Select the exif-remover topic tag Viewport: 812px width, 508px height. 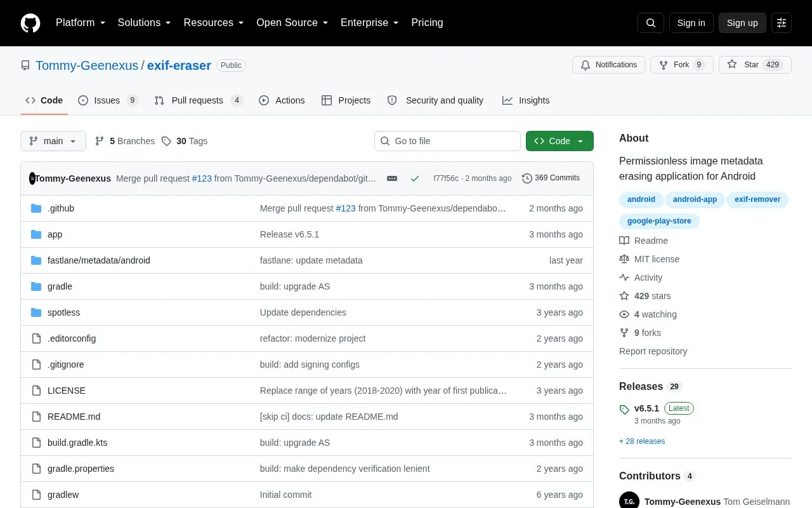[757, 199]
